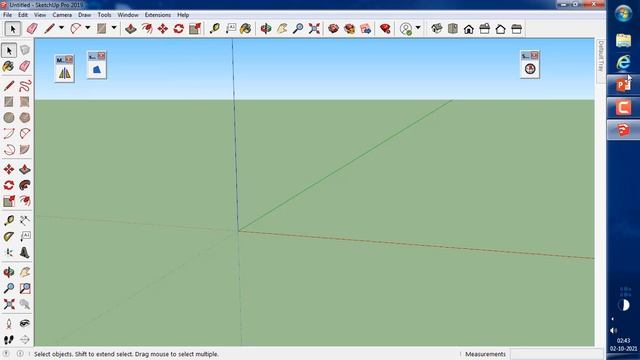Select the Pan hand tool in top toolbar
The height and width of the screenshot is (360, 640).
(282, 29)
